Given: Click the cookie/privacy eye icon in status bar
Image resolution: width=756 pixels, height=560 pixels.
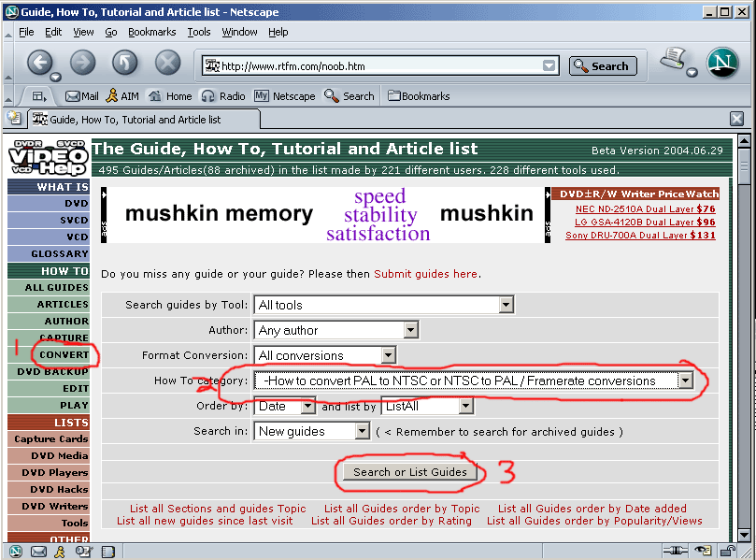Looking at the screenshot, I should point(703,551).
